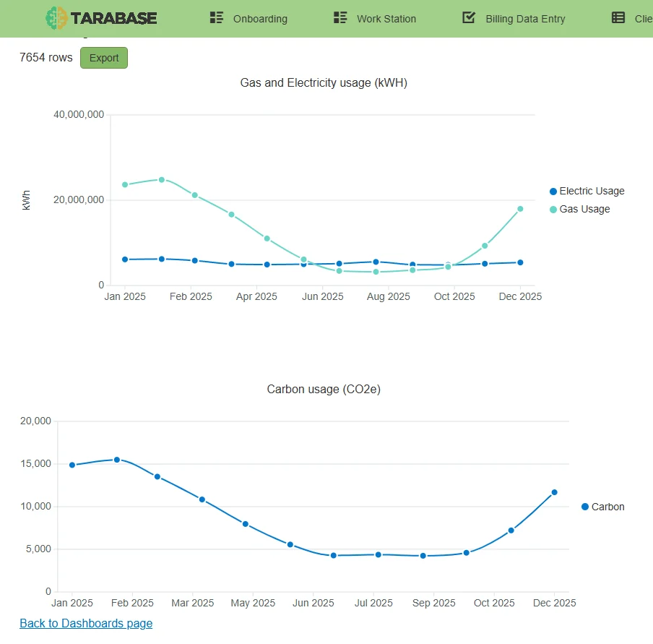Click the Tarabase brain logo icon
653x644 pixels.
point(56,18)
